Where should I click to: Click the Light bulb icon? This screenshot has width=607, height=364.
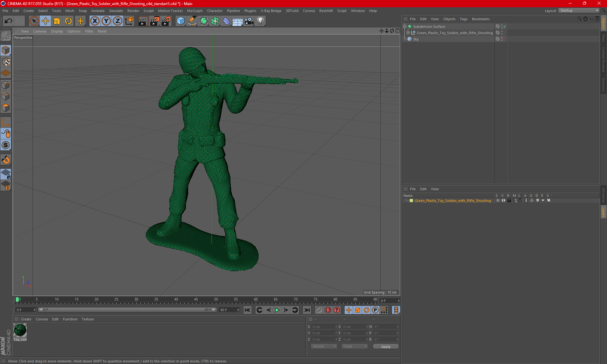coord(260,21)
